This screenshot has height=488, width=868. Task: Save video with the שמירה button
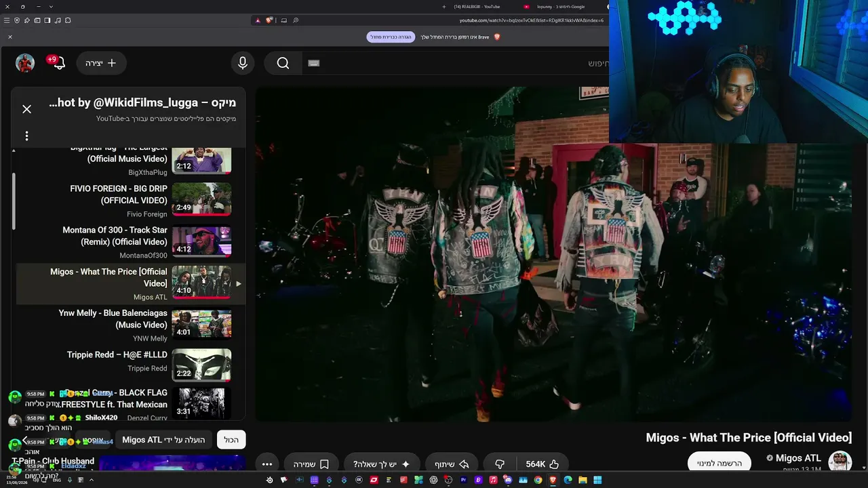click(x=311, y=464)
